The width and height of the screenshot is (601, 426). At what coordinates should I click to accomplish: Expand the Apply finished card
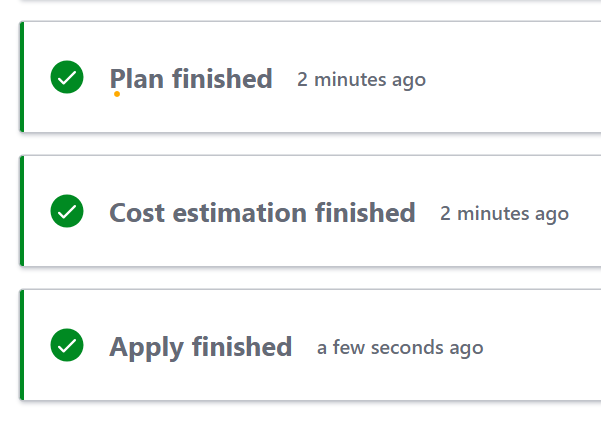310,345
